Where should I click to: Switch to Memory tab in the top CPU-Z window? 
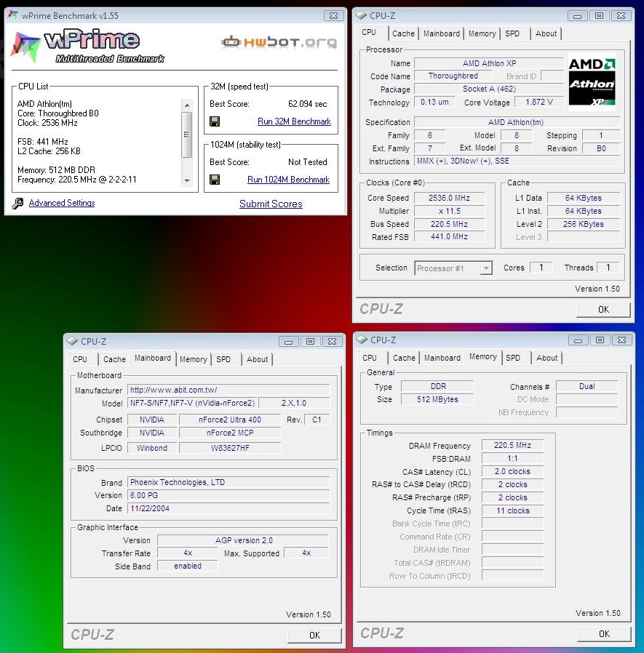click(x=482, y=33)
